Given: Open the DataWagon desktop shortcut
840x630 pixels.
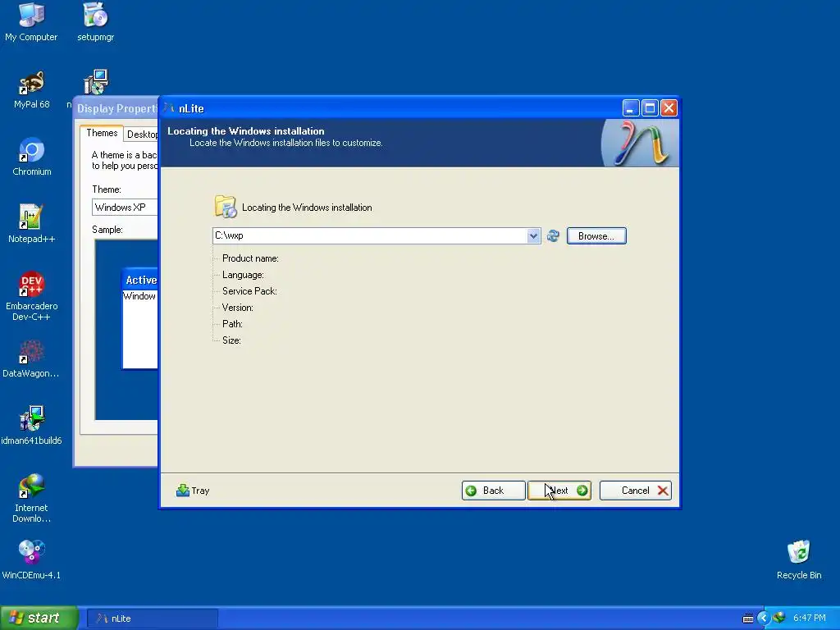Looking at the screenshot, I should click(x=31, y=359).
